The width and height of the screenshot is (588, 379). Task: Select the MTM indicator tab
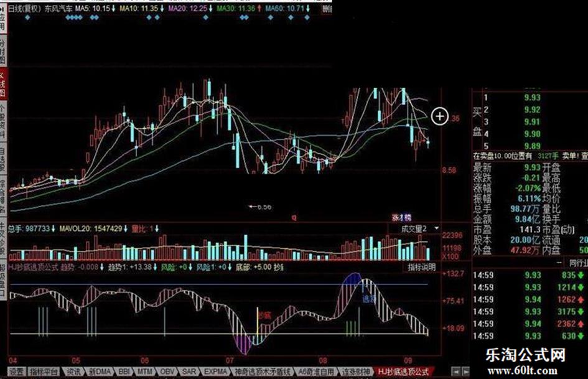point(145,372)
